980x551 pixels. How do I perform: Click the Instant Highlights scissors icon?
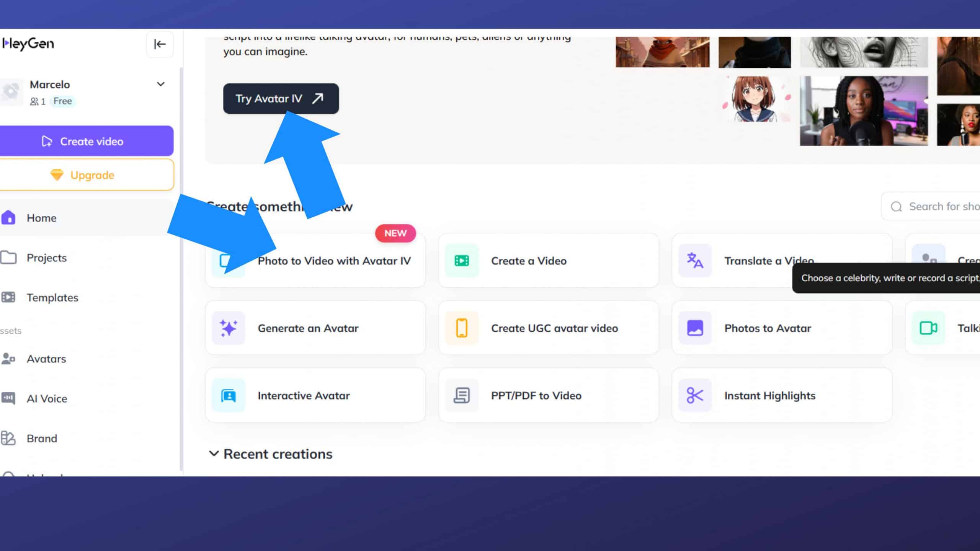(x=695, y=396)
